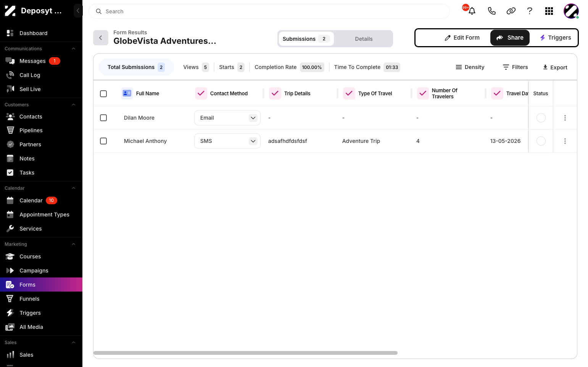Open Funnels in the sidebar

(x=41, y=299)
